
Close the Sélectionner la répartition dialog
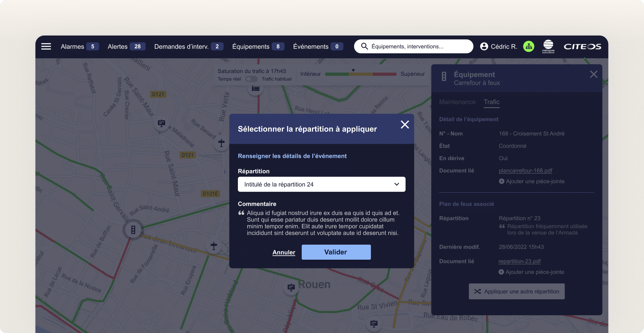405,125
